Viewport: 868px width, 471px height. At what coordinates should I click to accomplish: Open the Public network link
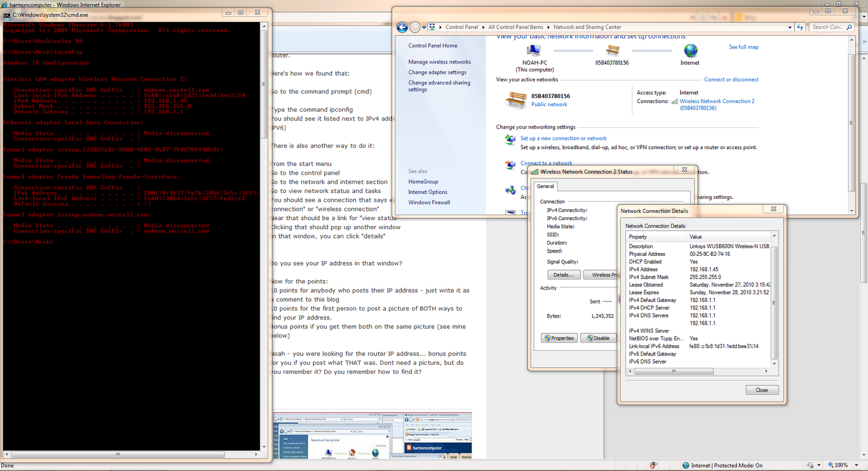tap(549, 105)
